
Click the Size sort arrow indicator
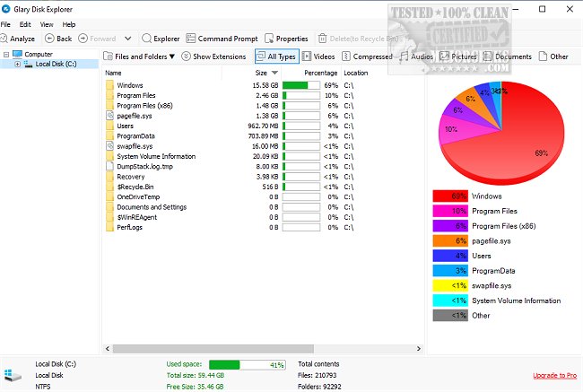point(274,73)
